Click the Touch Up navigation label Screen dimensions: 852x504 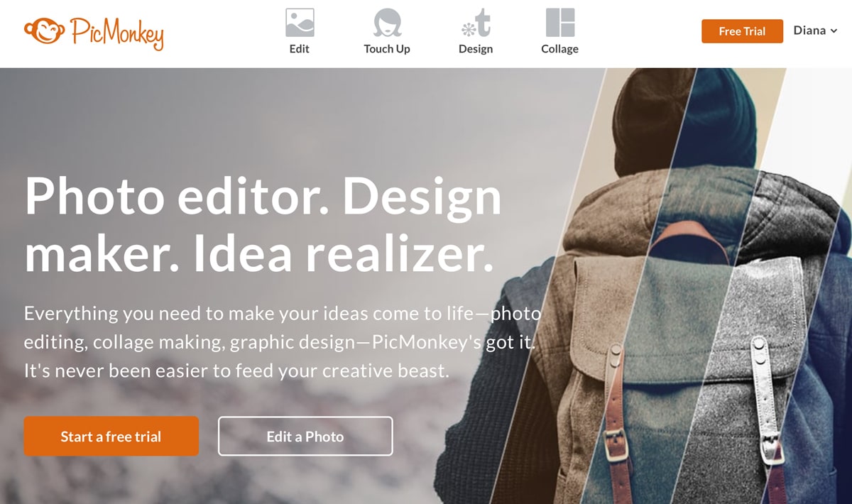click(387, 49)
